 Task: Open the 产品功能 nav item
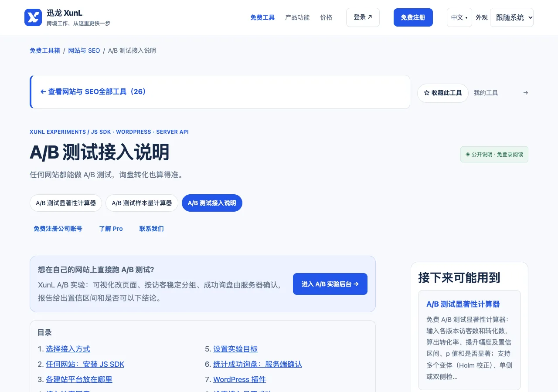[297, 17]
